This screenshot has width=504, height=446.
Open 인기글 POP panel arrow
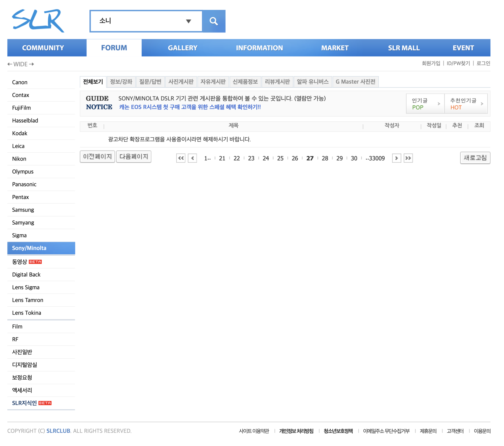click(439, 103)
